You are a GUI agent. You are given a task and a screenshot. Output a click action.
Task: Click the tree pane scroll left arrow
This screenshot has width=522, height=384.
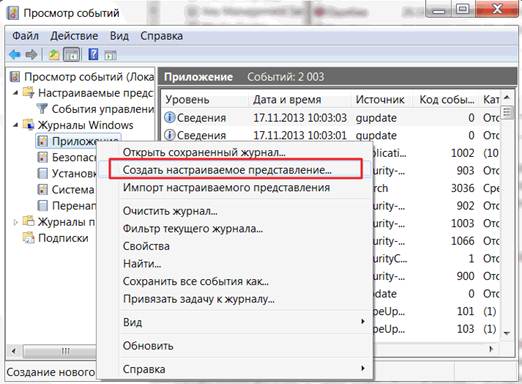tap(14, 351)
